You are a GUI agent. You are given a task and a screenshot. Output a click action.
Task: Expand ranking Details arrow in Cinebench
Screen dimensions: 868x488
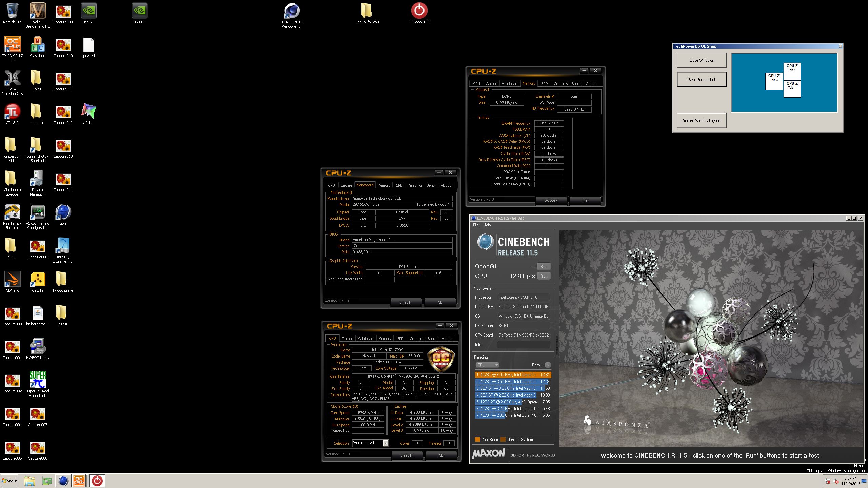coord(548,365)
